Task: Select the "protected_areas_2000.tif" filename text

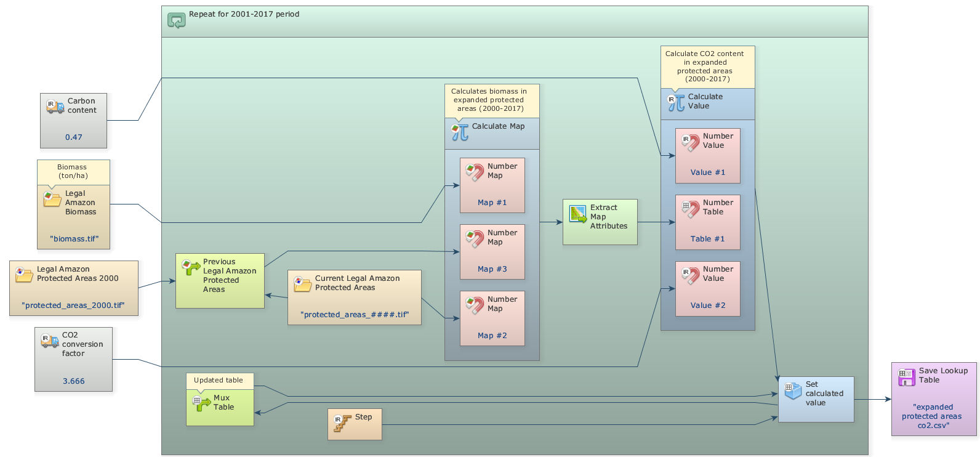Action: (x=73, y=305)
